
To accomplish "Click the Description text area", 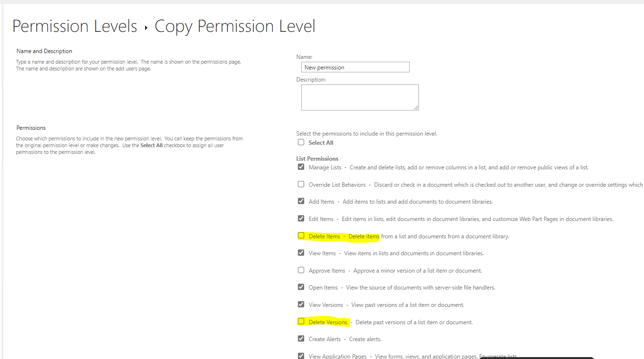I will (x=360, y=97).
